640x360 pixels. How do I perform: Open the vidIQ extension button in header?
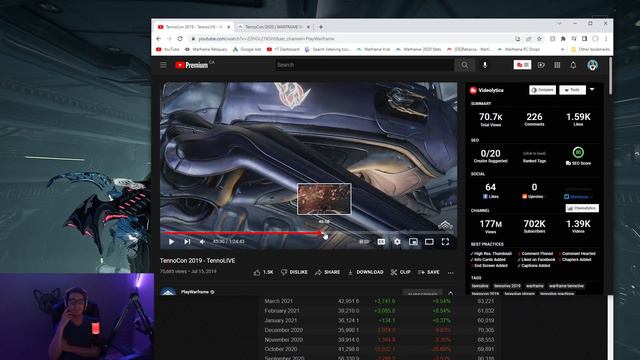522,65
